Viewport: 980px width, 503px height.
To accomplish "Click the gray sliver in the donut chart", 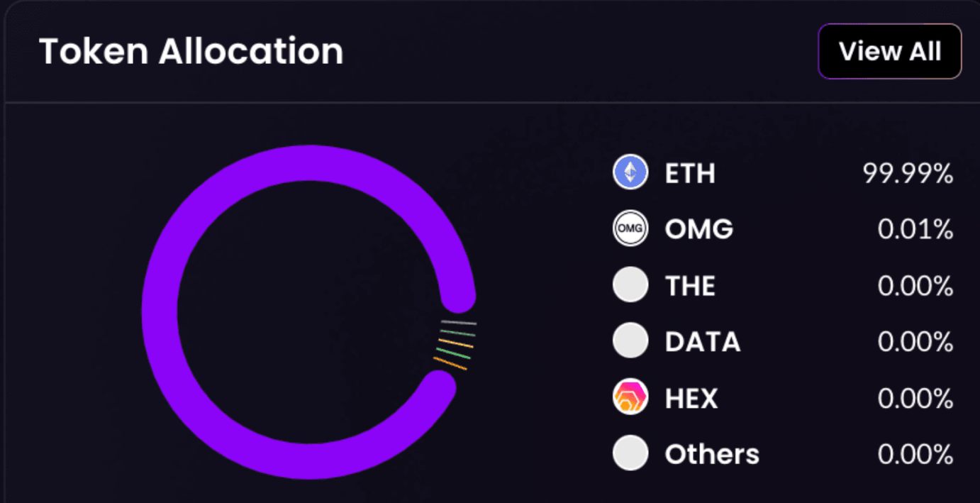I will tap(459, 323).
